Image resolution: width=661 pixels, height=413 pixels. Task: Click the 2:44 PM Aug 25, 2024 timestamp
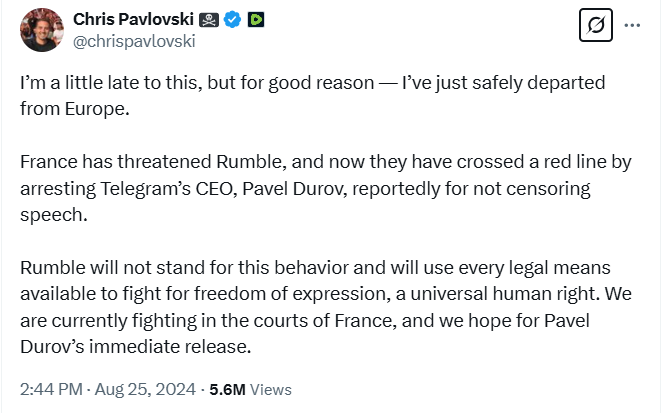pyautogui.click(x=107, y=389)
